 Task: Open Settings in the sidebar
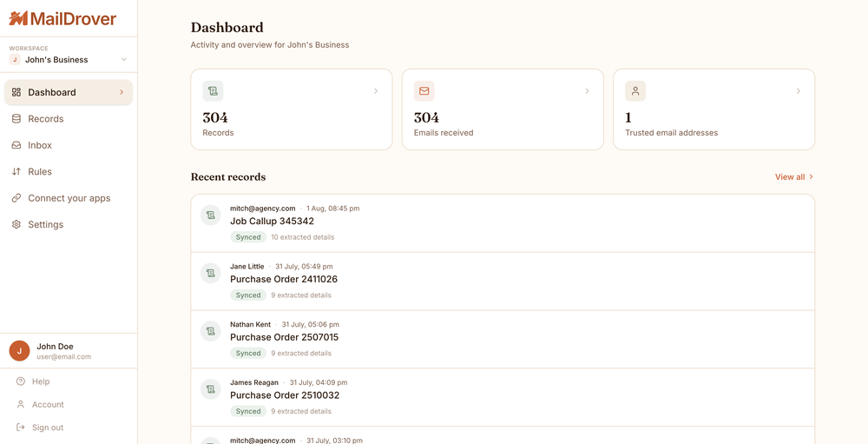[x=69, y=224]
